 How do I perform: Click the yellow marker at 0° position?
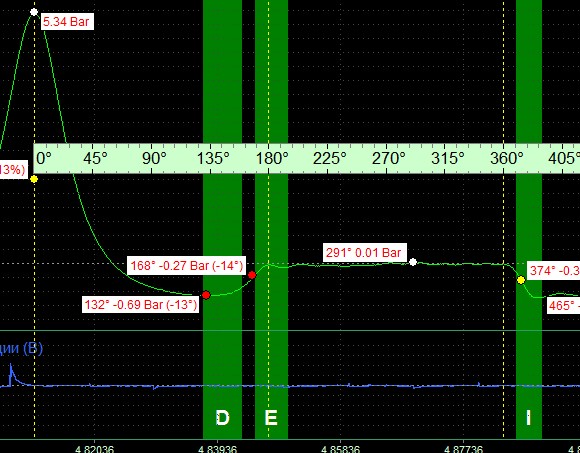coord(34,179)
